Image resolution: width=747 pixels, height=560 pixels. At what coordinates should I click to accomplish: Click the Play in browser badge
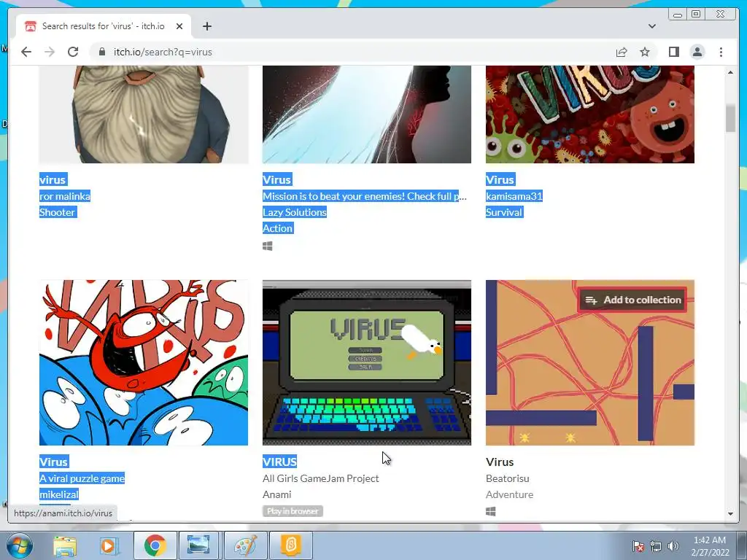(293, 511)
